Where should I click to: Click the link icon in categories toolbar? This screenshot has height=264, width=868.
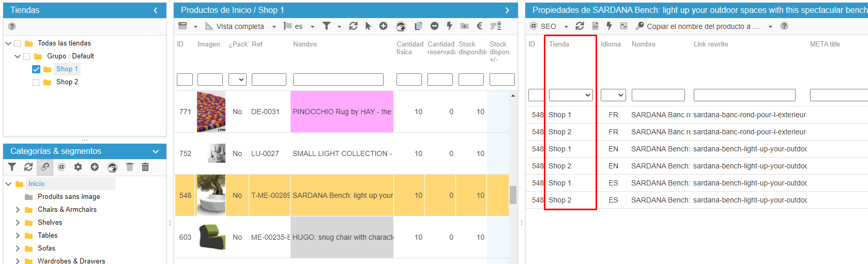pos(45,167)
